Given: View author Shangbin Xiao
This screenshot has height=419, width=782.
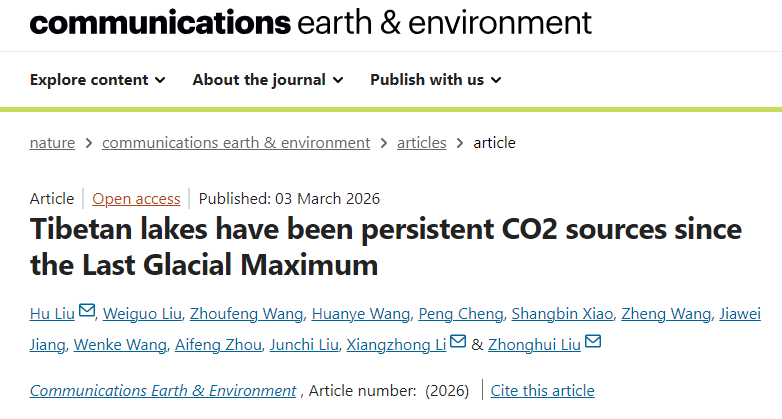Looking at the screenshot, I should pos(559,314).
